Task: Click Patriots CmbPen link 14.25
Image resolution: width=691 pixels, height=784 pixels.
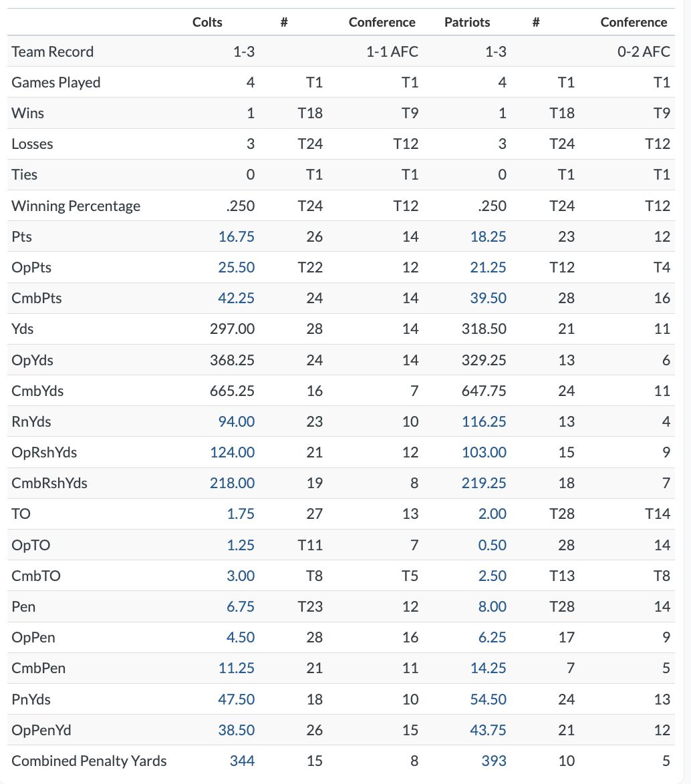Action: 488,668
